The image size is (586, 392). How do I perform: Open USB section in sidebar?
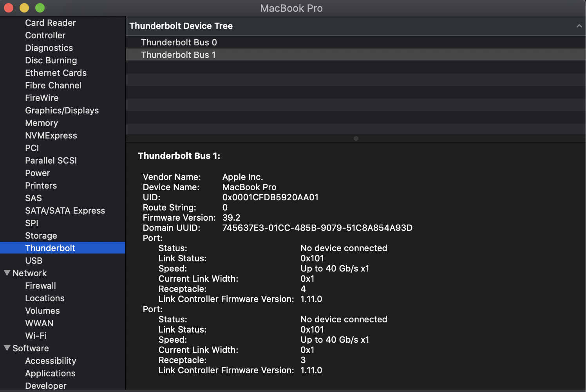coord(34,261)
